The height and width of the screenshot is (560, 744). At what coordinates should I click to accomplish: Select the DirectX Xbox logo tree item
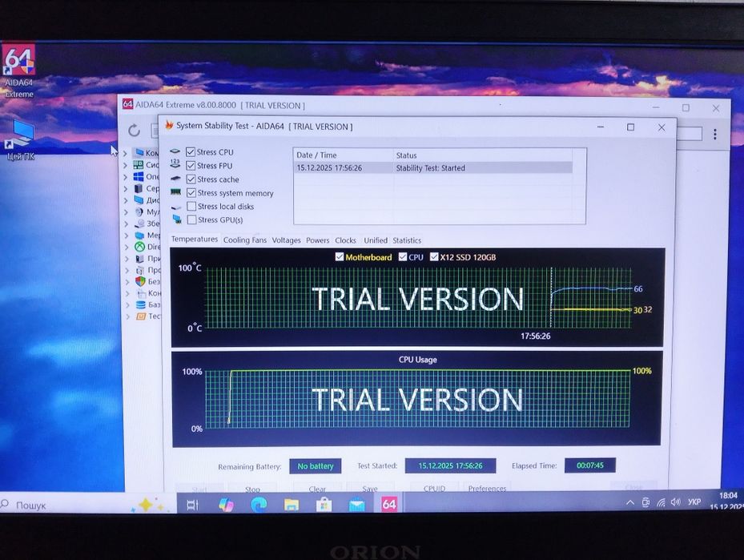pyautogui.click(x=147, y=247)
